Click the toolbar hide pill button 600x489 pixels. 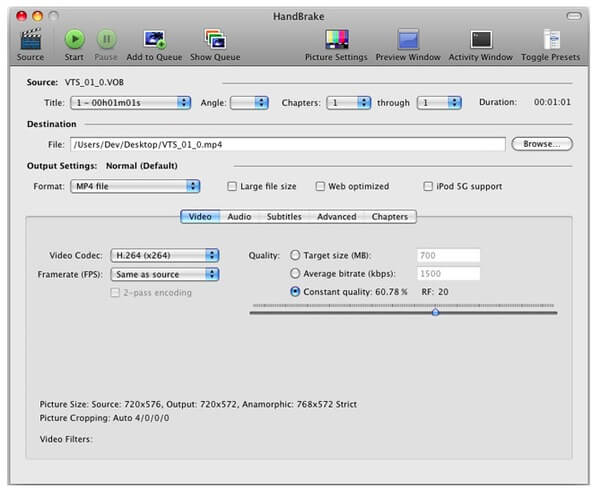pos(574,16)
